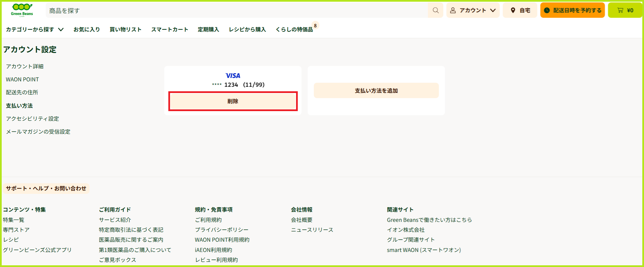This screenshot has width=644, height=267.
Task: Open Green Beansで働きたい方はこちら link
Action: tap(429, 220)
